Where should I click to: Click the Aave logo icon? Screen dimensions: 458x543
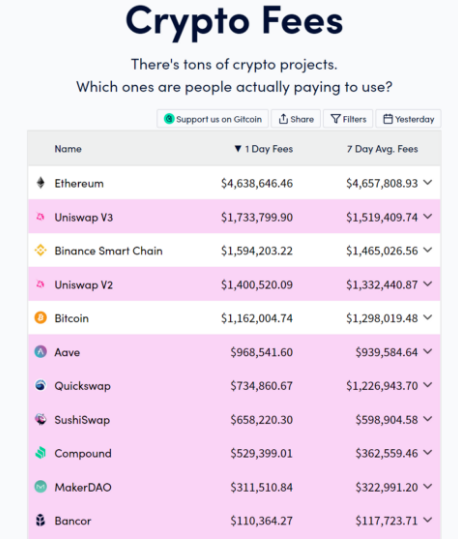[41, 351]
